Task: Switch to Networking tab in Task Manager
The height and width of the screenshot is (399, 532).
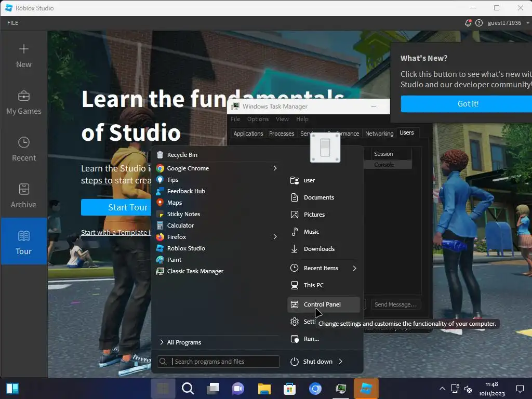Action: pyautogui.click(x=379, y=134)
